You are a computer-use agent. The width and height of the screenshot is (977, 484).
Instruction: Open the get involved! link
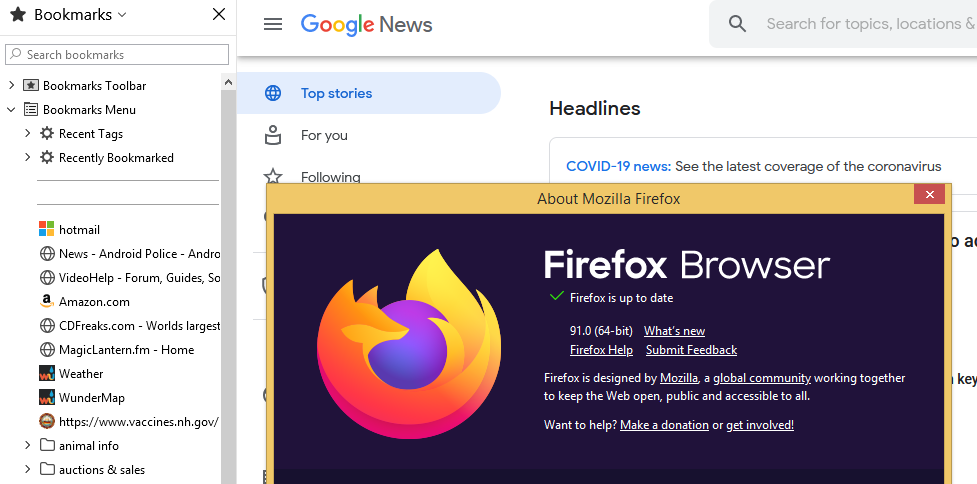pos(760,425)
